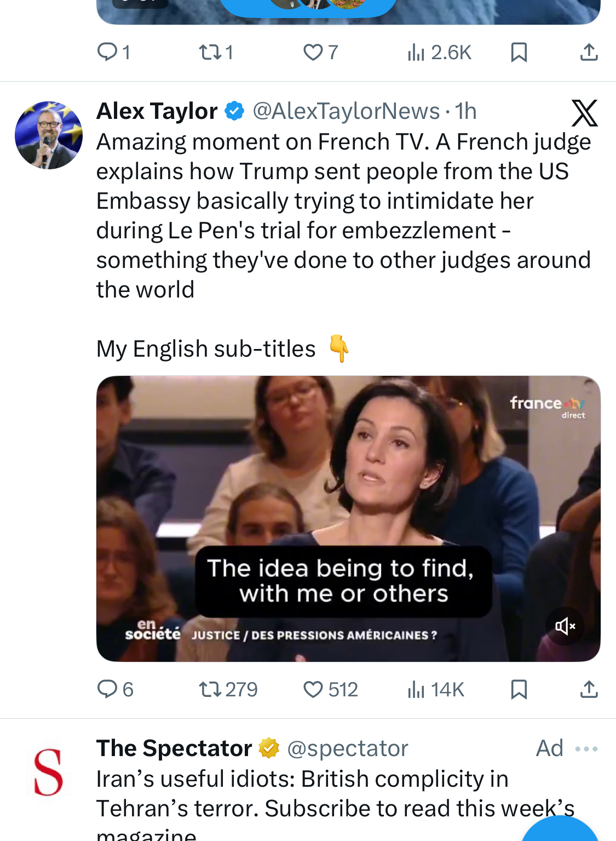Open more options on The Spectator ad
This screenshot has width=616, height=841.
tap(586, 748)
